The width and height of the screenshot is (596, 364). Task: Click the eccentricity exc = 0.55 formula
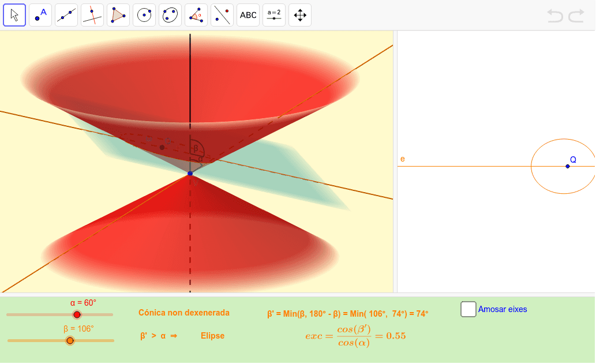355,336
